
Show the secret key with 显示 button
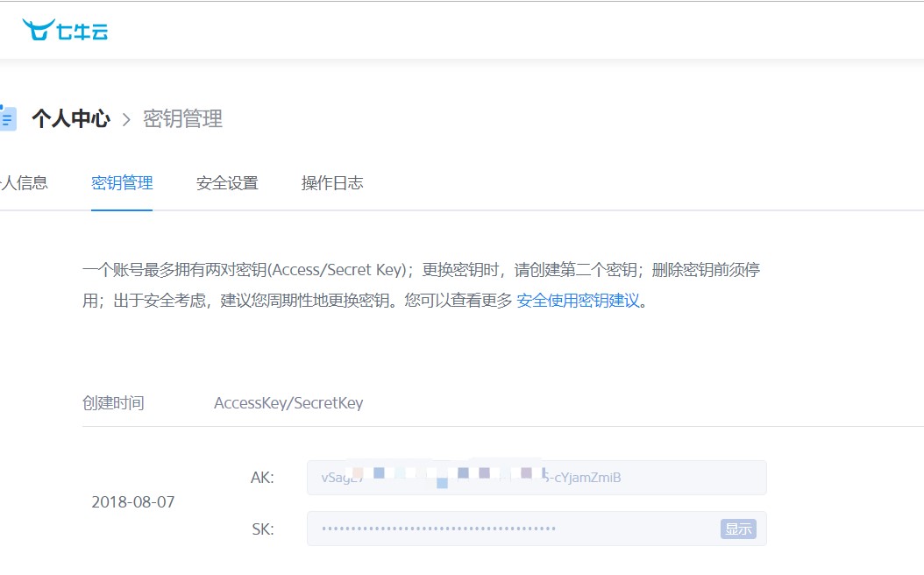738,529
